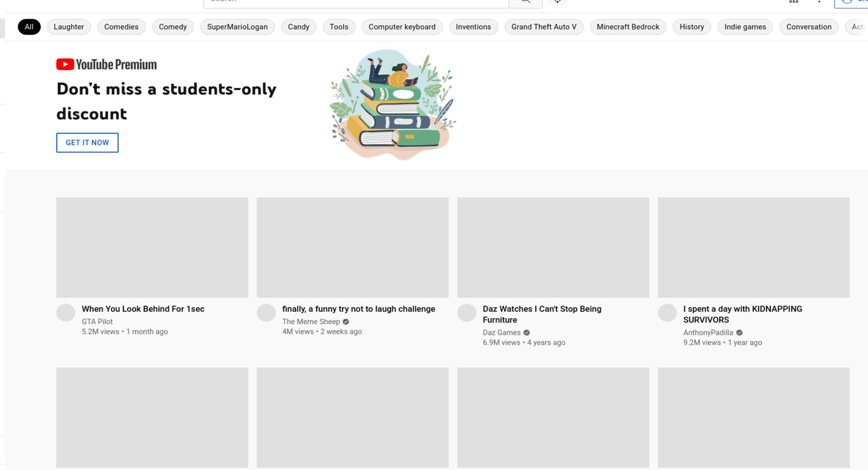Open 'When You Look Behind For 1sec' title
Screen dimensions: 868x470
143,309
